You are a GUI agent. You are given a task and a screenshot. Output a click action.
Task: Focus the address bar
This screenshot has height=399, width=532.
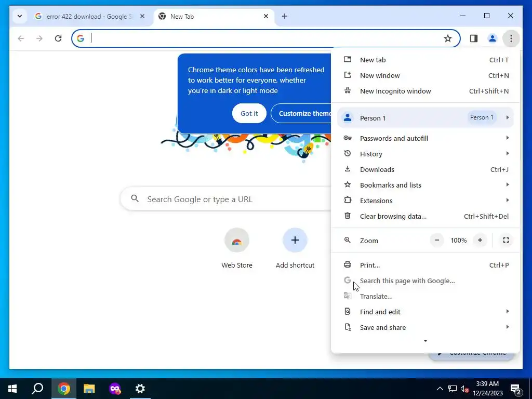coord(264,38)
